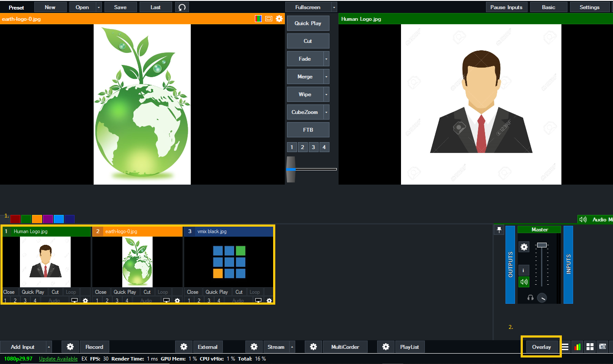Click the monitor icon on earth-logo-0.jpg input

(x=166, y=300)
